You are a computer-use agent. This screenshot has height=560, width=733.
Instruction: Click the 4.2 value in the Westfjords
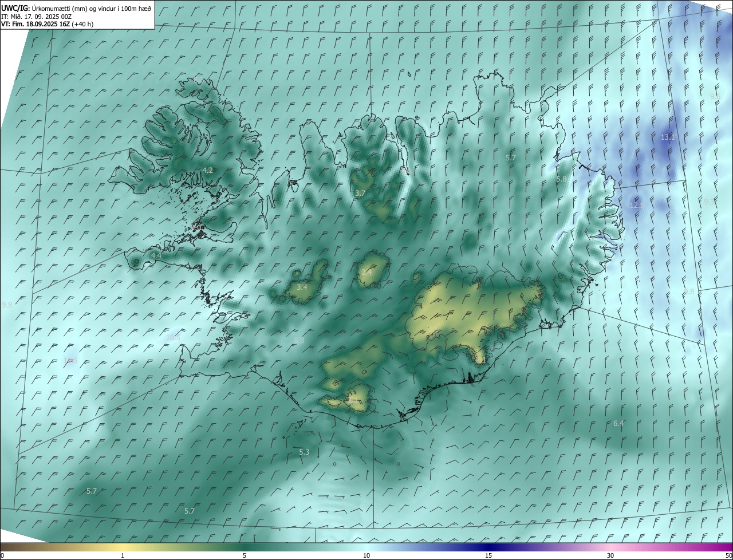[x=208, y=170]
